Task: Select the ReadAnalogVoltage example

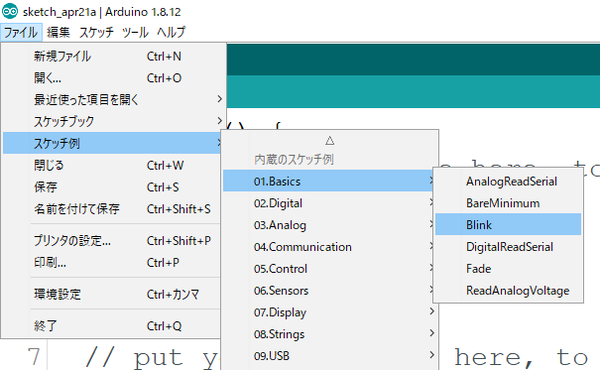Action: pos(508,290)
